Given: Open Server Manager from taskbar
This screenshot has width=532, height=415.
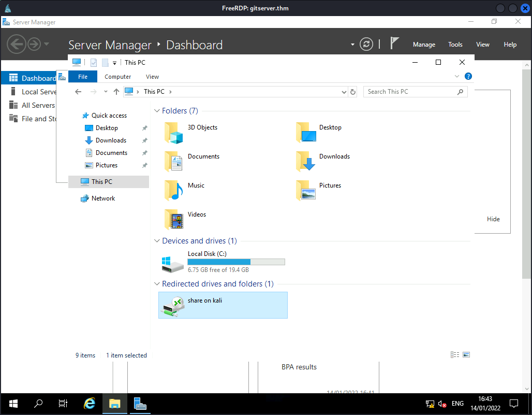Looking at the screenshot, I should [140, 404].
